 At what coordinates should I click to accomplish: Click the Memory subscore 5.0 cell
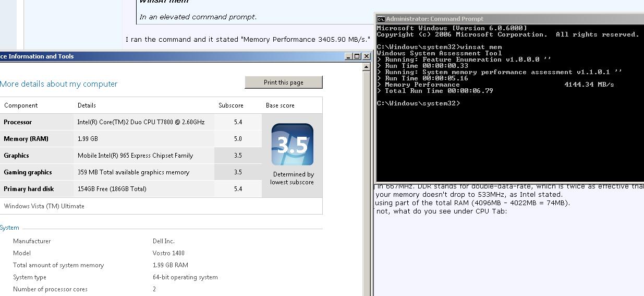coord(238,139)
